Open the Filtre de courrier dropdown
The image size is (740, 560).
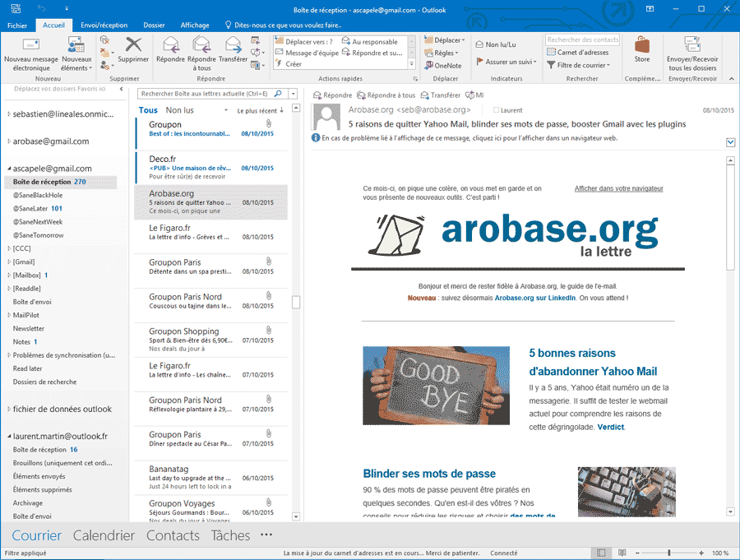(x=579, y=65)
